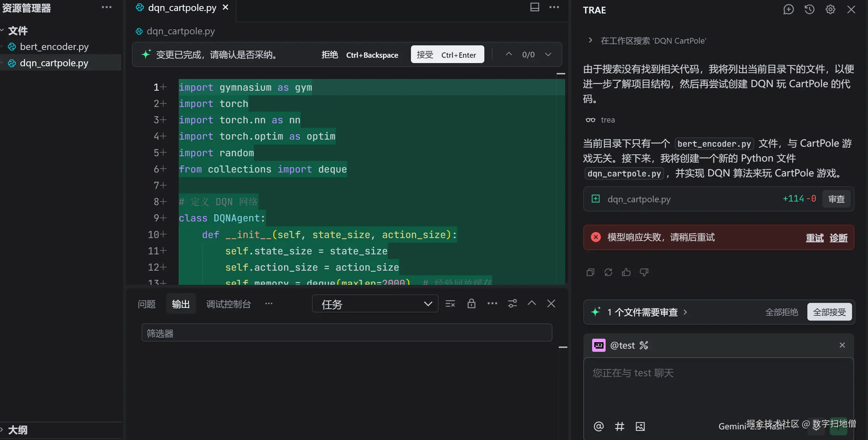The image size is (868, 440).
Task: Open TRAE chat history
Action: point(809,10)
